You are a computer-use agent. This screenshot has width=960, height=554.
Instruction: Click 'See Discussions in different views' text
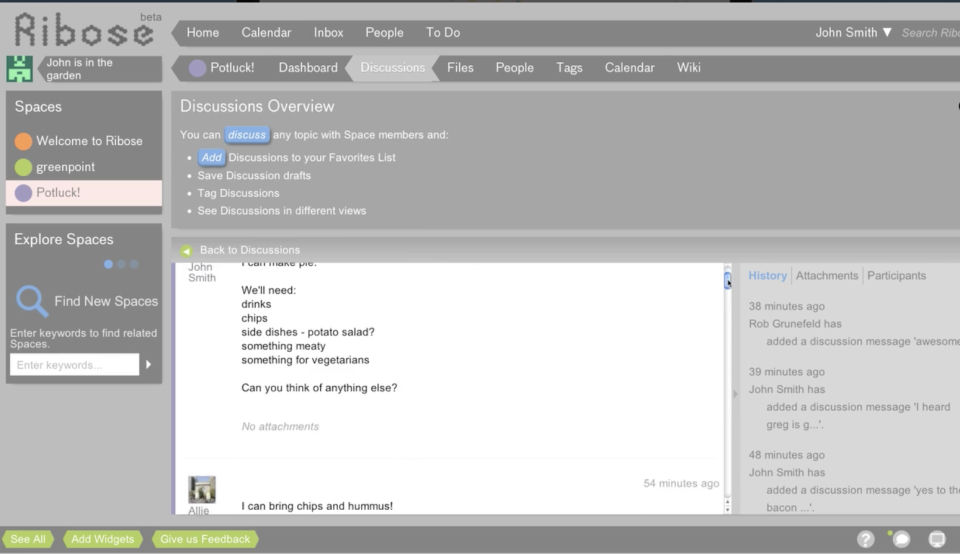click(282, 211)
